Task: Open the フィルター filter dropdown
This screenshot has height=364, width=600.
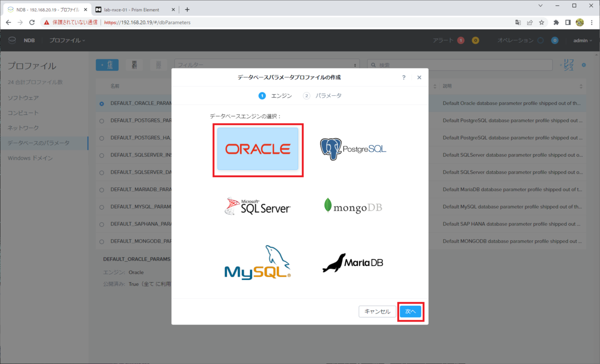Action: coord(267,65)
